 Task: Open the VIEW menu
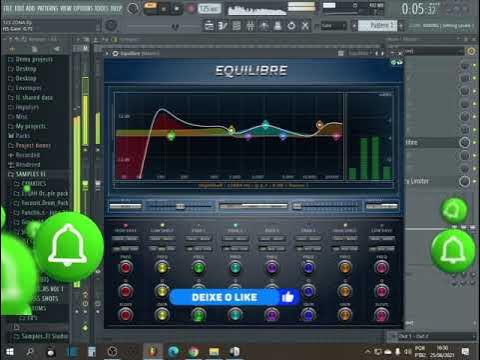(66, 8)
